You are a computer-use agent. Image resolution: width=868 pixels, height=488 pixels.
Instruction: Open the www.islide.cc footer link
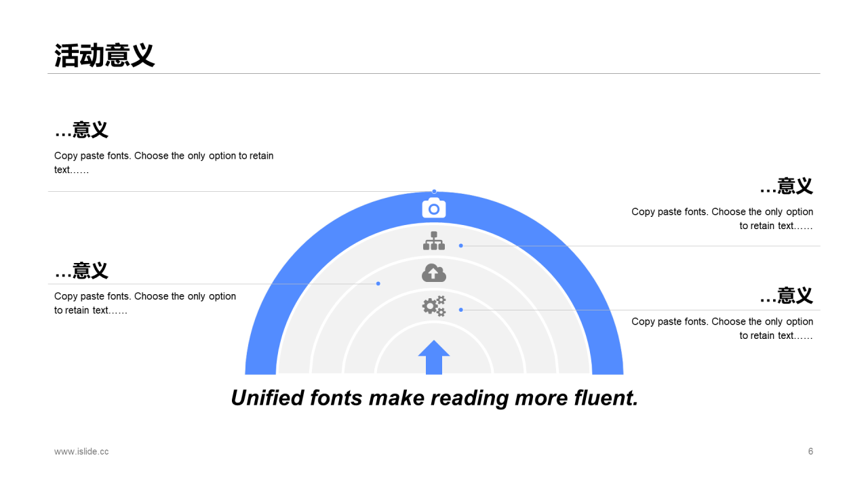(x=81, y=451)
